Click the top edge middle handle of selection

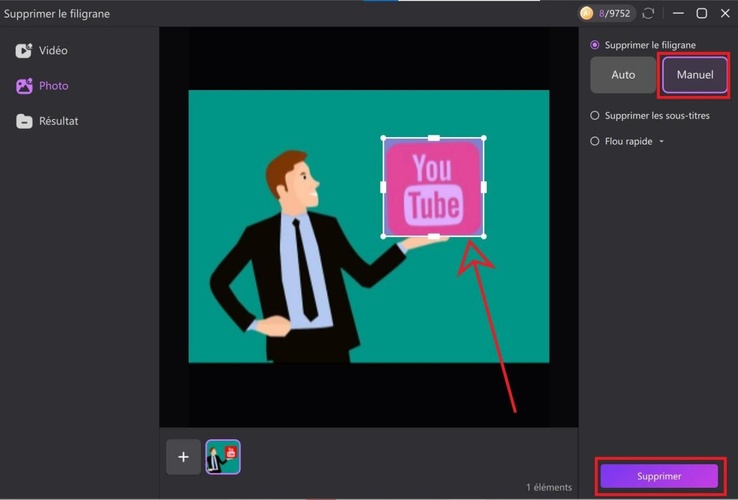[x=433, y=138]
